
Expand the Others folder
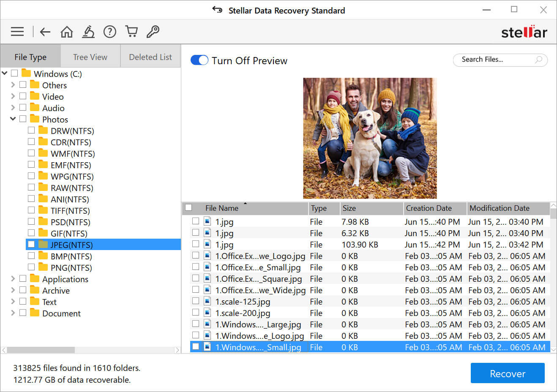click(12, 85)
